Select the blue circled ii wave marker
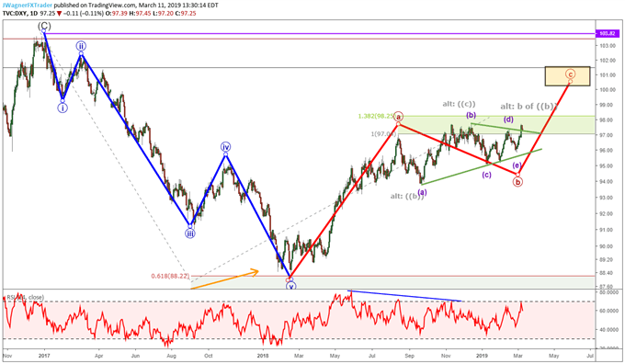Viewport: 625px width, 364px height. pos(81,46)
